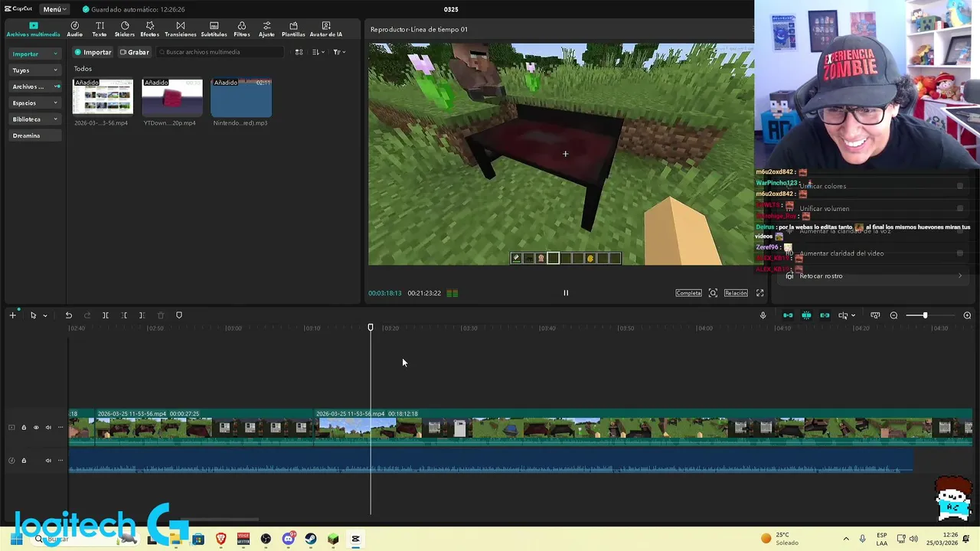Open the Dreamina sidebar item
The image size is (980, 551).
pos(34,135)
